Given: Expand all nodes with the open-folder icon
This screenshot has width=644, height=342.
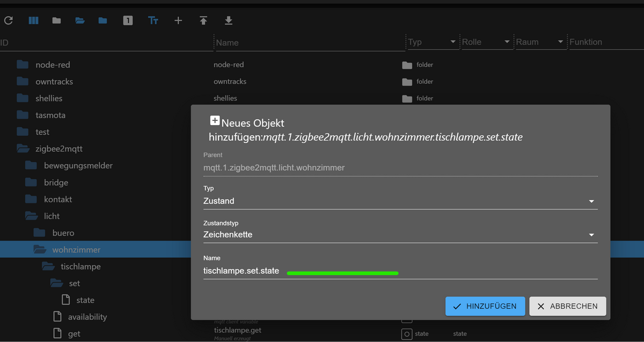Looking at the screenshot, I should (x=80, y=21).
